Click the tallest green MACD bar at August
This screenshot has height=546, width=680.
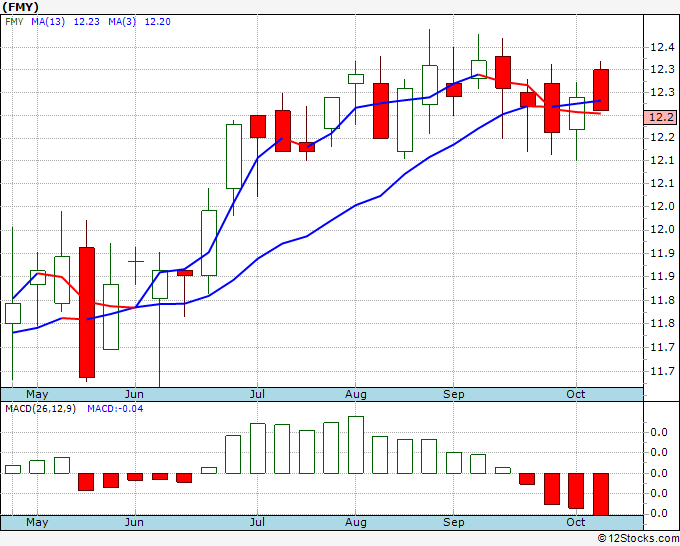click(356, 445)
